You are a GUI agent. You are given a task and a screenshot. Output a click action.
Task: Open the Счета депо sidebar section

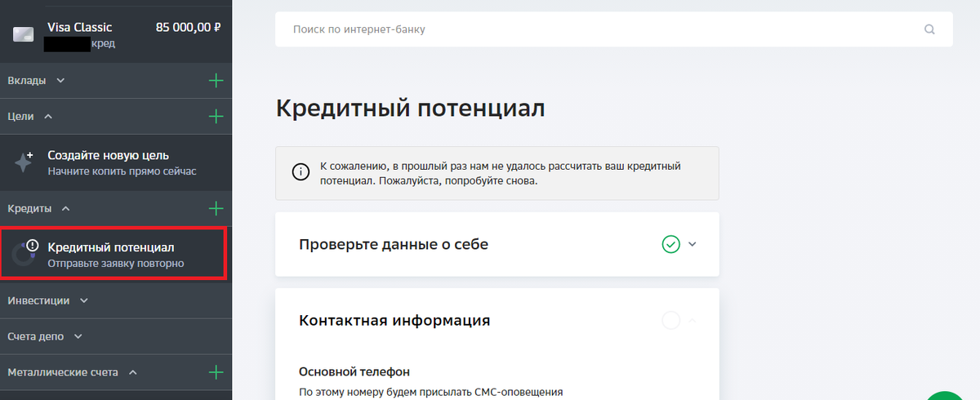click(x=116, y=336)
